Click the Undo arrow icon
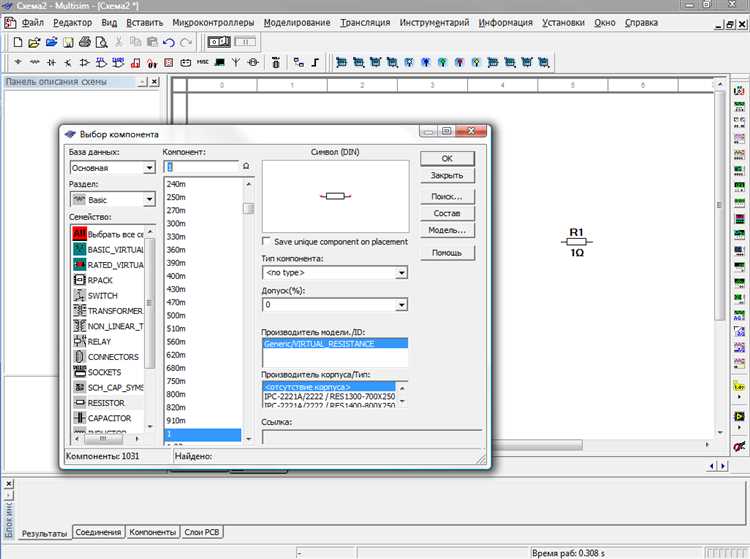Screen dimensions: 750x559 [x=169, y=42]
